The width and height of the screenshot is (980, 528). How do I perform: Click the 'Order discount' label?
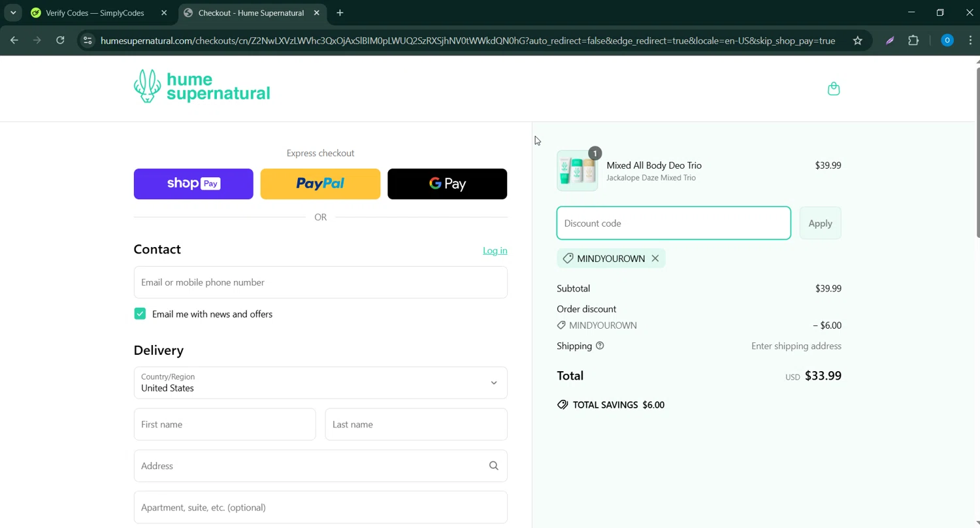pos(587,309)
